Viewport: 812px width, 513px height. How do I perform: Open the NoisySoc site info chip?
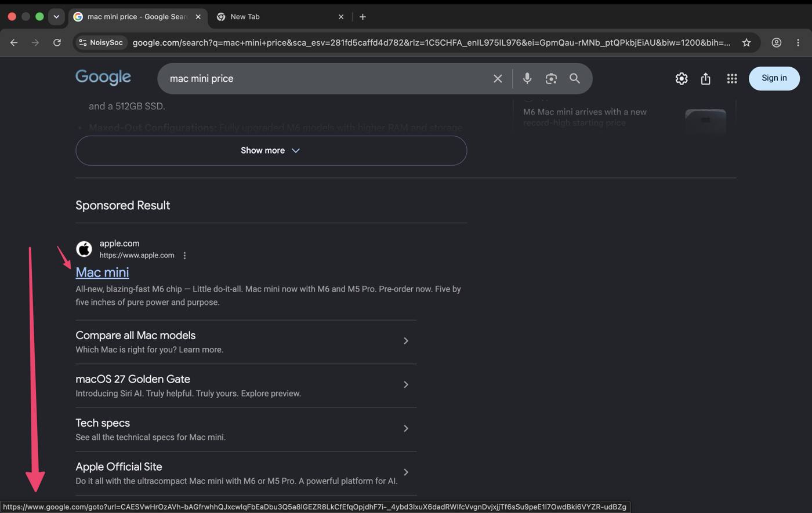tap(101, 42)
